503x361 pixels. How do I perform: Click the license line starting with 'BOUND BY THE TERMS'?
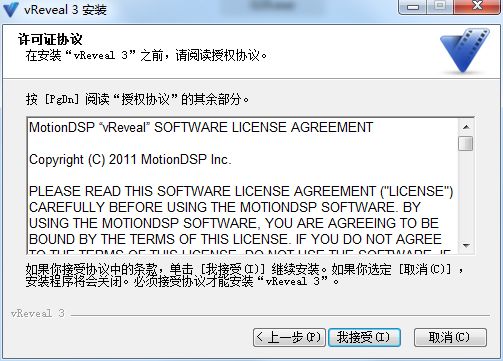point(235,239)
